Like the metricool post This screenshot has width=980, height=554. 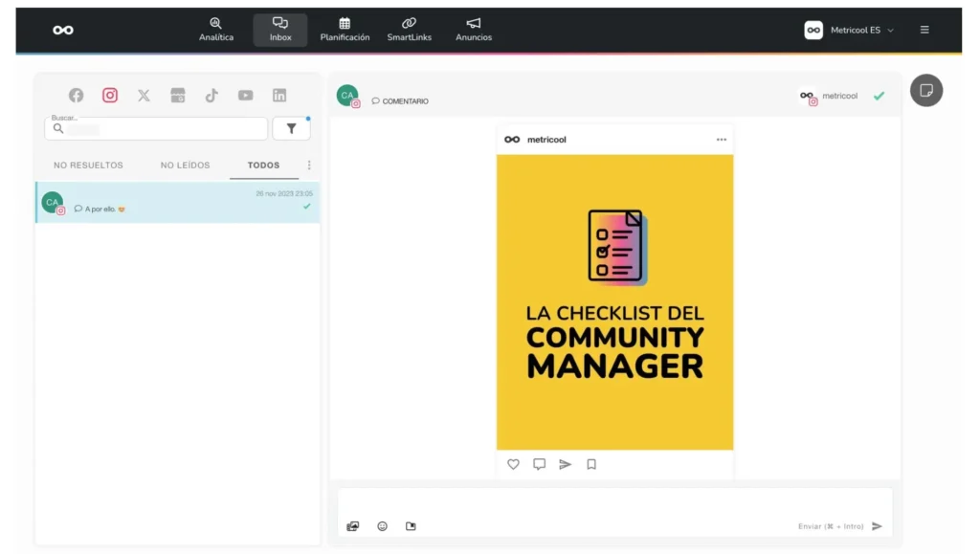[x=513, y=464]
